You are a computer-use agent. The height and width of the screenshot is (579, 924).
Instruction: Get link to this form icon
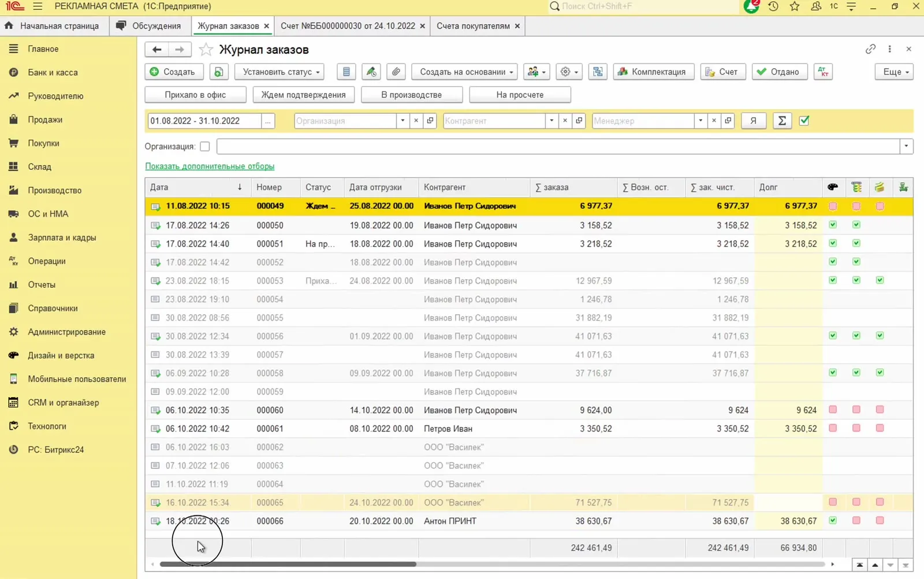pyautogui.click(x=870, y=49)
